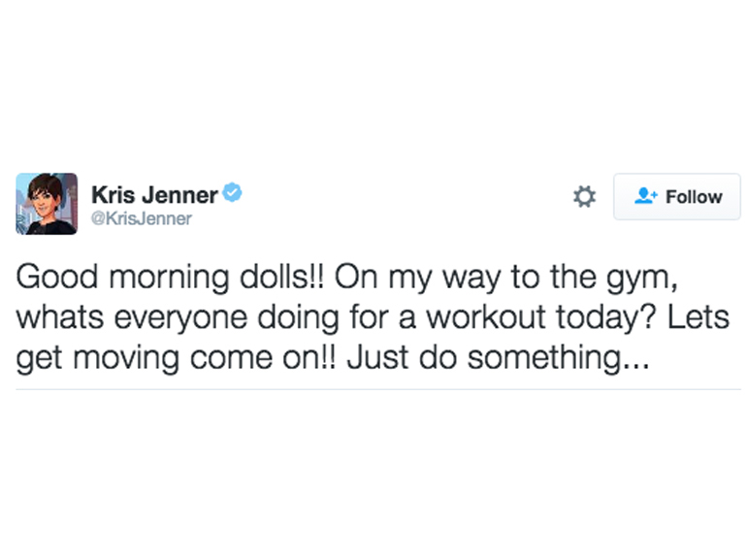Click the blue verified badge
The height and width of the screenshot is (560, 747).
point(232,192)
